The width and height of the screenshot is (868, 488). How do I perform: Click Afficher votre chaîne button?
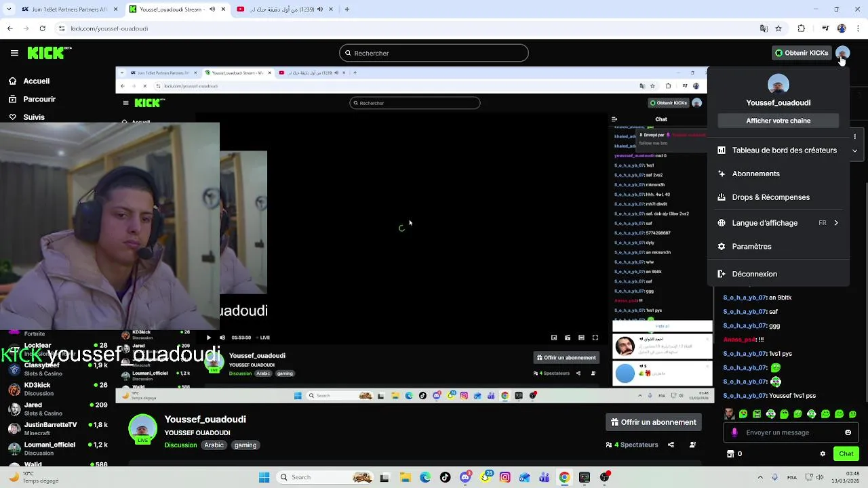pyautogui.click(x=778, y=121)
